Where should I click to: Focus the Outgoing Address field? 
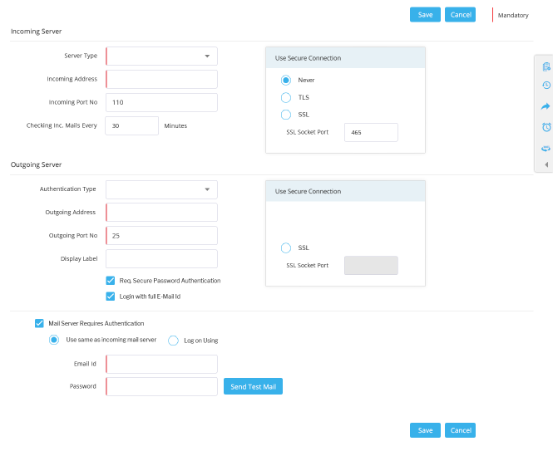click(162, 213)
